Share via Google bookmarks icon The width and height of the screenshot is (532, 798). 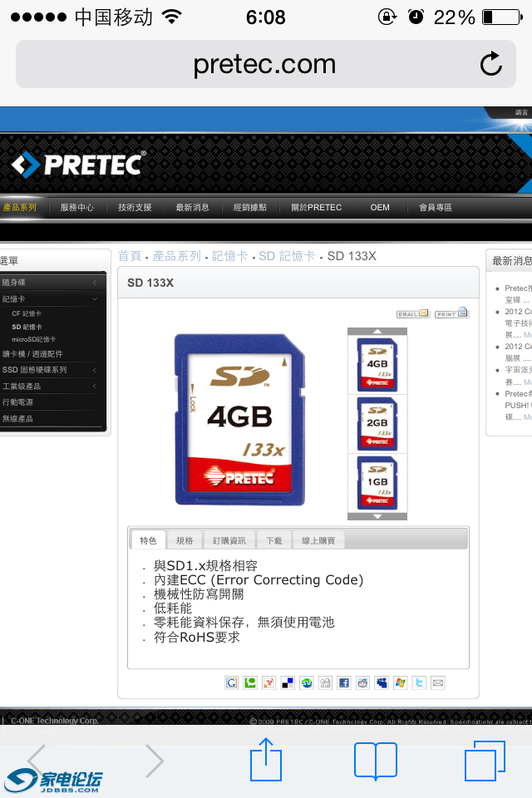click(231, 683)
